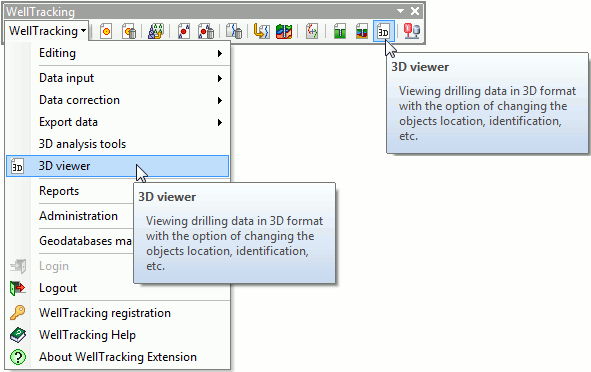Viewport: 591px width, 372px height.
Task: Click the purple pyramids and trees icon
Action: tap(156, 31)
